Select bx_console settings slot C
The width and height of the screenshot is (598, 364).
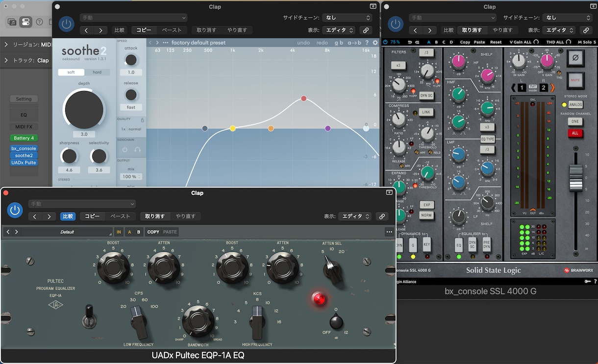pyautogui.click(x=444, y=42)
